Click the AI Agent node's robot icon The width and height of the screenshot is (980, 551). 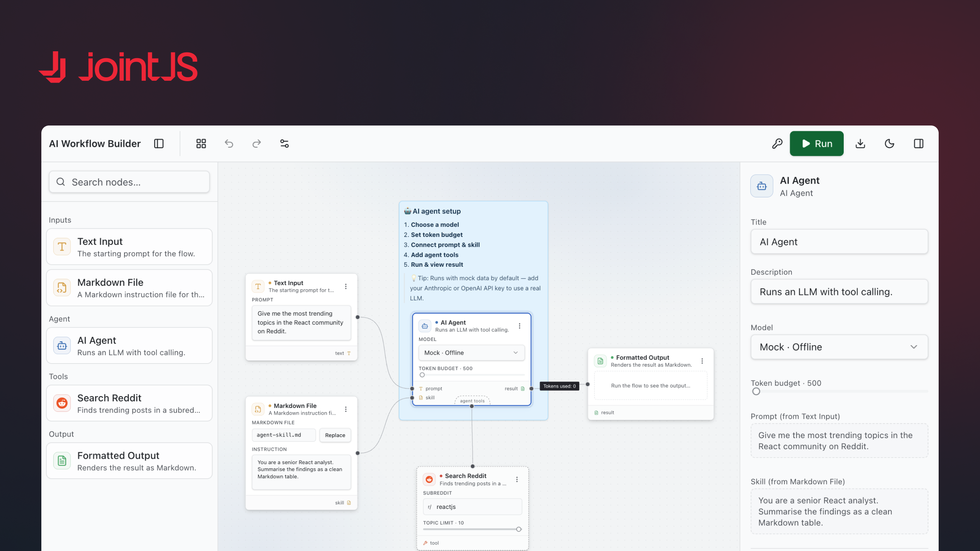tap(425, 326)
